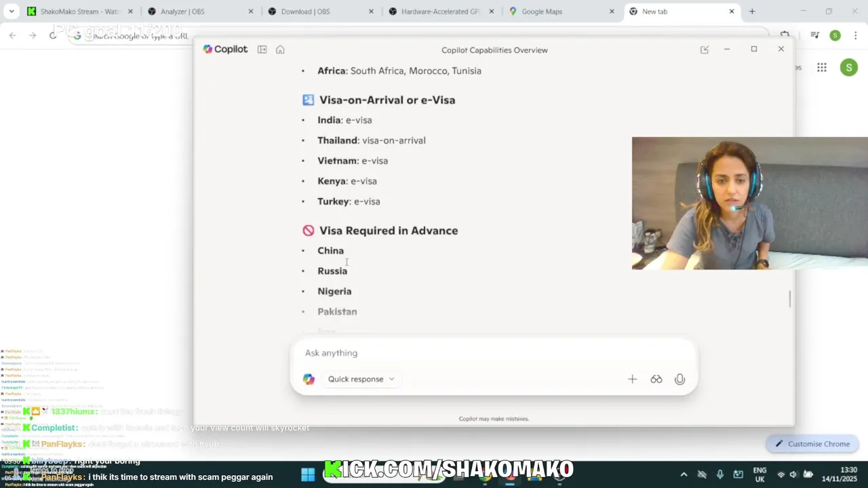The image size is (868, 488).
Task: Close the Analyzer | OBS tab
Action: click(251, 12)
